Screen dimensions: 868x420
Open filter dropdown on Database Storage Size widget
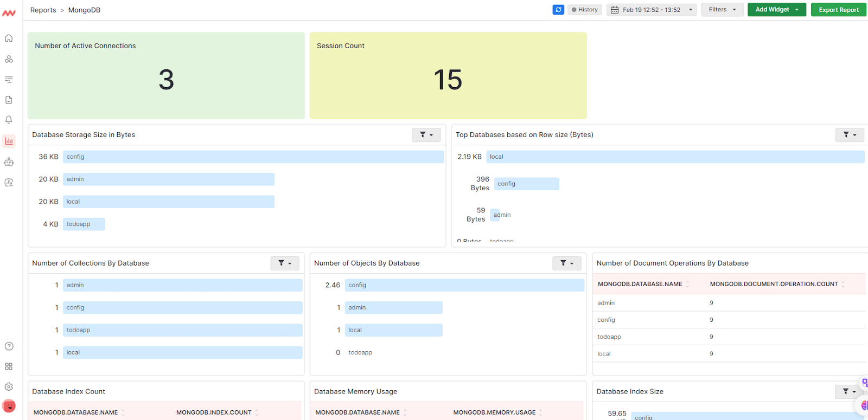point(426,135)
